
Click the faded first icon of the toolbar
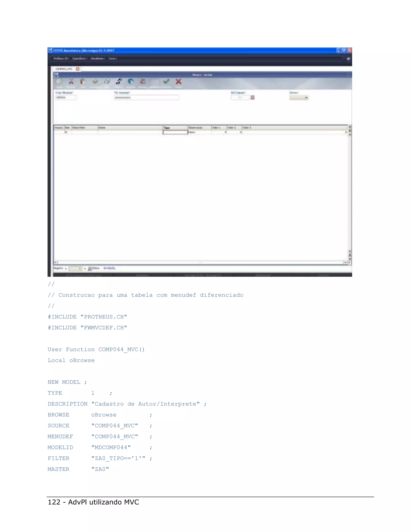59,81
